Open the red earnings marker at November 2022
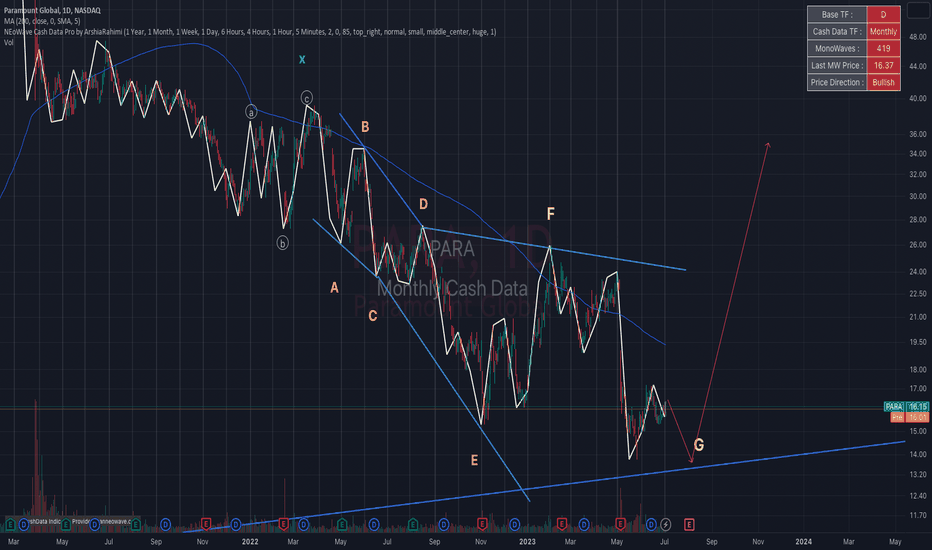The height and width of the screenshot is (550, 932). (482, 524)
